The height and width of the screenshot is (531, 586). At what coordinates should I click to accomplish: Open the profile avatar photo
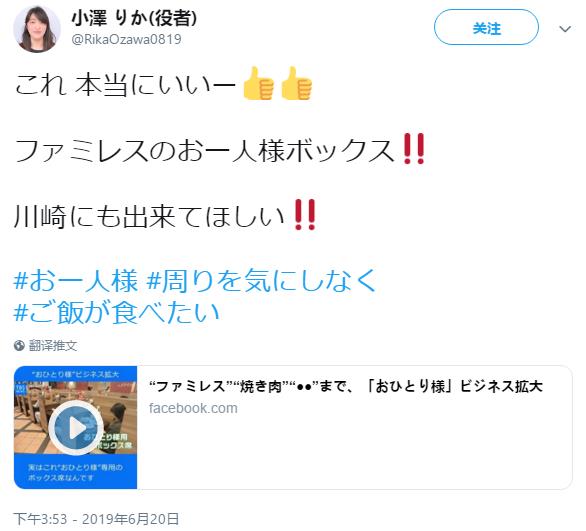(37, 29)
